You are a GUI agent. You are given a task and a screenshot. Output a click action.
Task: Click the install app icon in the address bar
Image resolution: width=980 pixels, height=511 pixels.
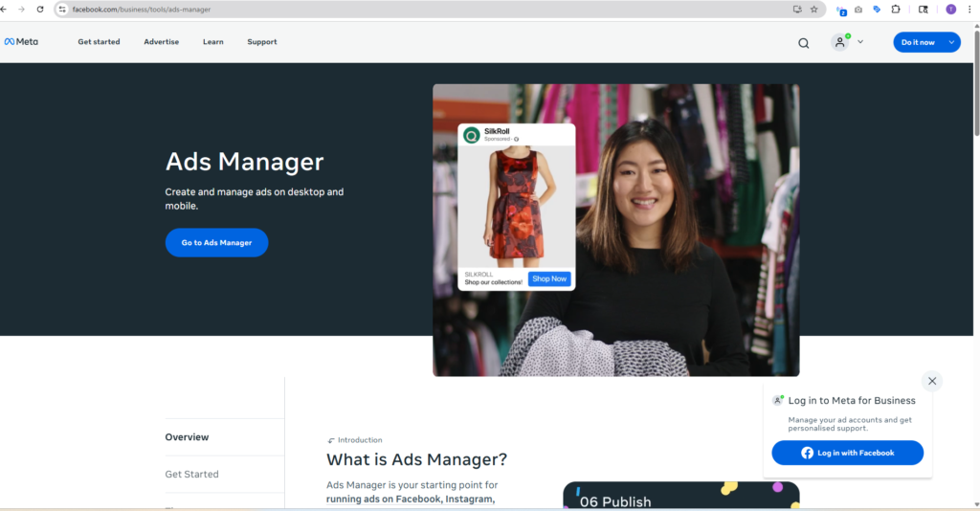797,10
